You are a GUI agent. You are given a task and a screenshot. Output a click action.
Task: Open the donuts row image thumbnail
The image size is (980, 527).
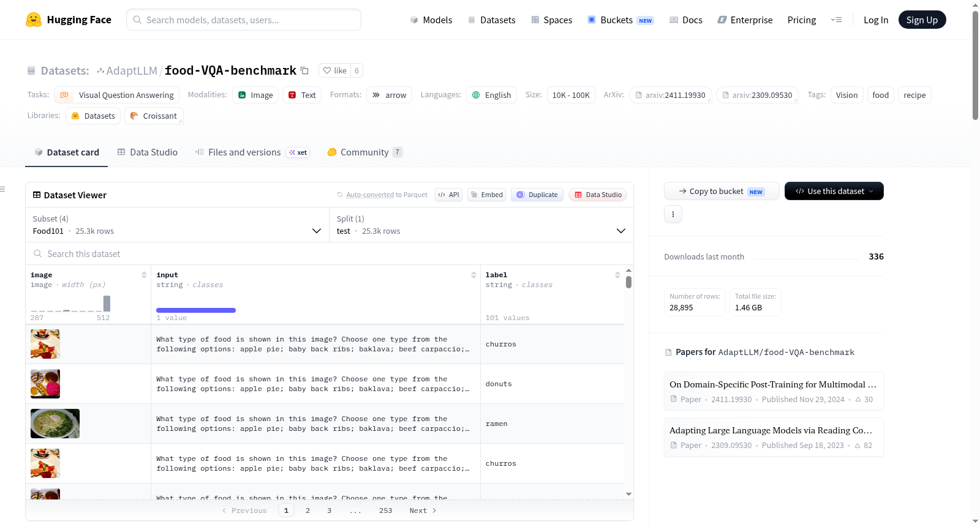45,384
